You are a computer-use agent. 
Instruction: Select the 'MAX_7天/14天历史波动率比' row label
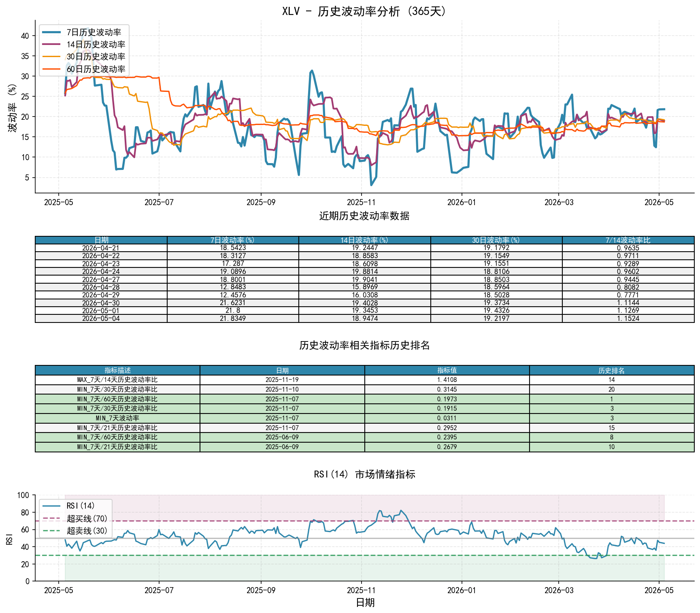[117, 380]
